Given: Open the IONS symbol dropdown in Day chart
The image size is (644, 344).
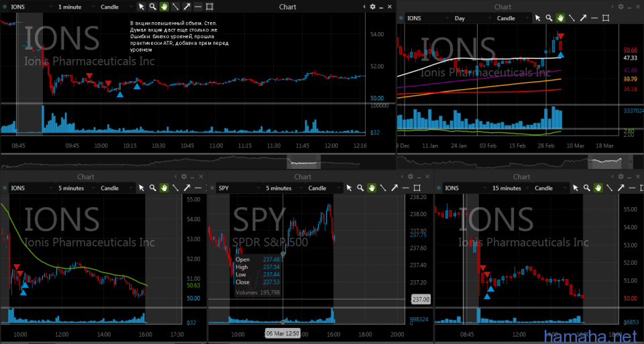Looking at the screenshot, I should (427, 18).
